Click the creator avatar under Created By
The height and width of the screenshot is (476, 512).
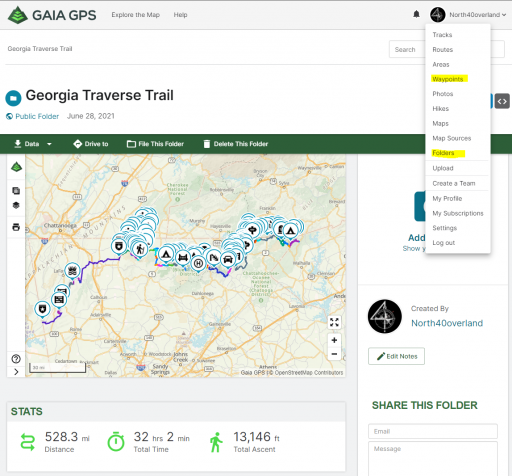point(385,316)
